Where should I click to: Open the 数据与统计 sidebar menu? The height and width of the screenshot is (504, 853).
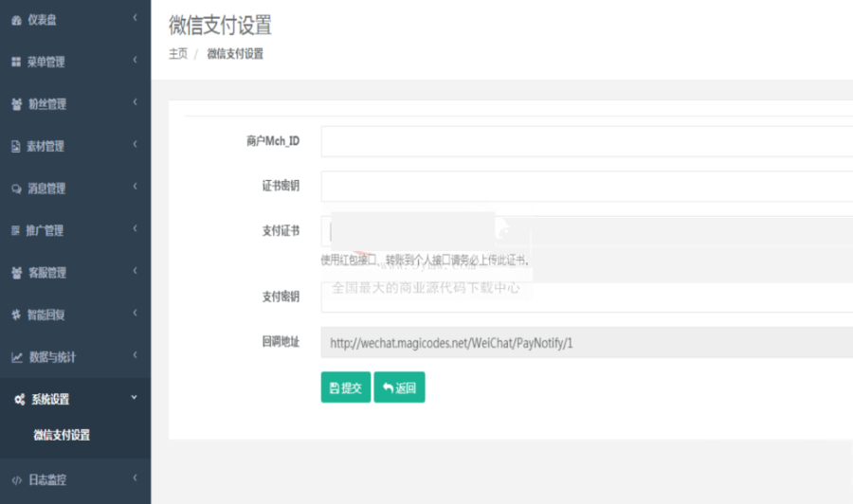pos(75,357)
